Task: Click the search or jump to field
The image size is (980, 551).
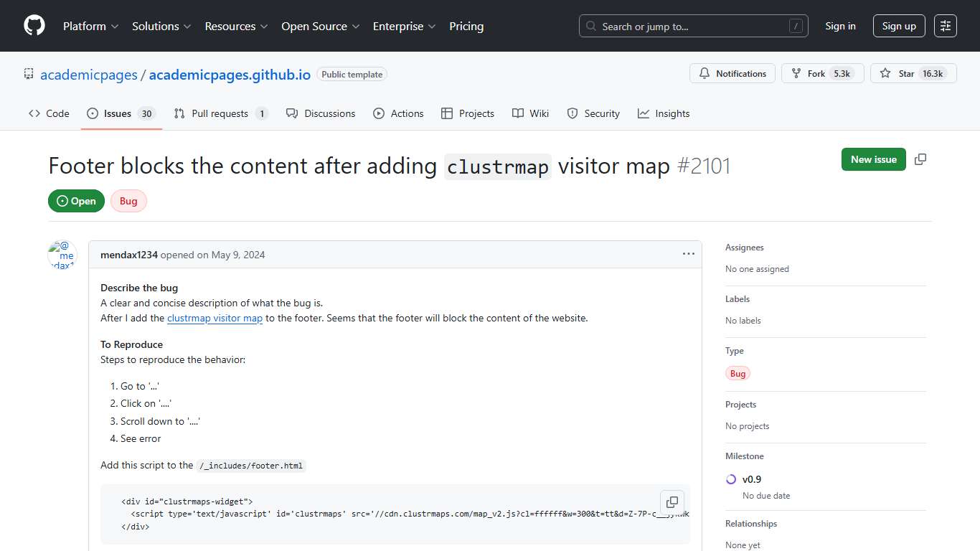Action: pos(689,25)
